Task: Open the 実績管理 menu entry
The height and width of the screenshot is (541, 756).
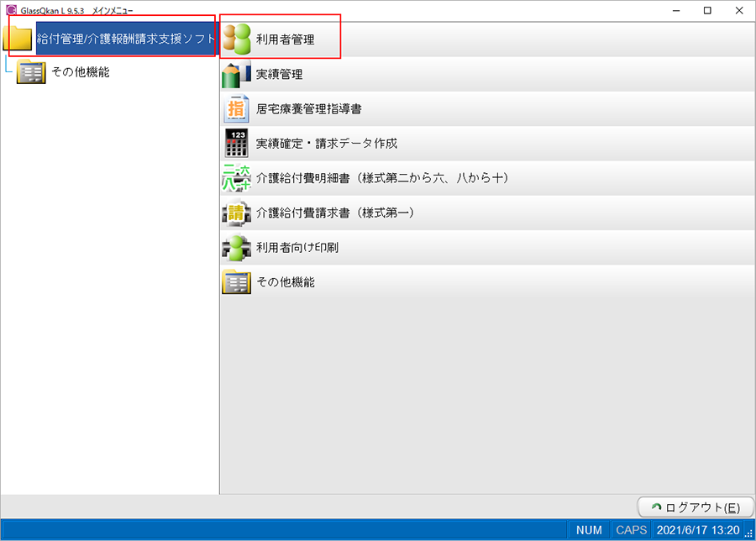Action: click(280, 74)
